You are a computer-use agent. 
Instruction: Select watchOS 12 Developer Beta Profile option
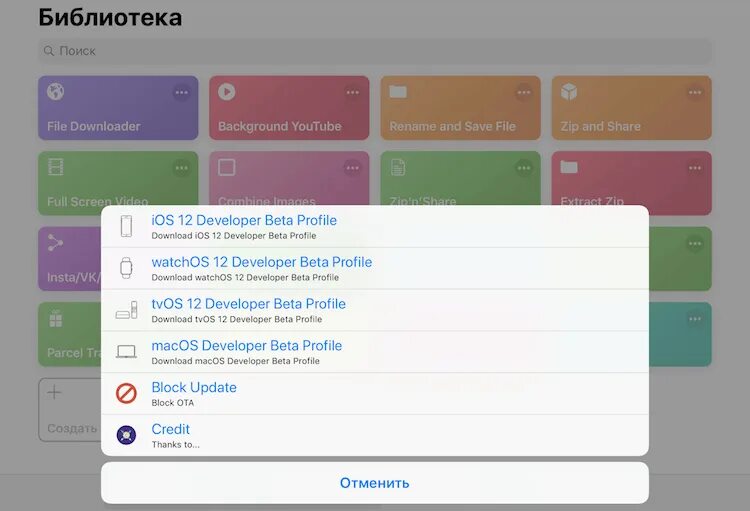(x=375, y=268)
